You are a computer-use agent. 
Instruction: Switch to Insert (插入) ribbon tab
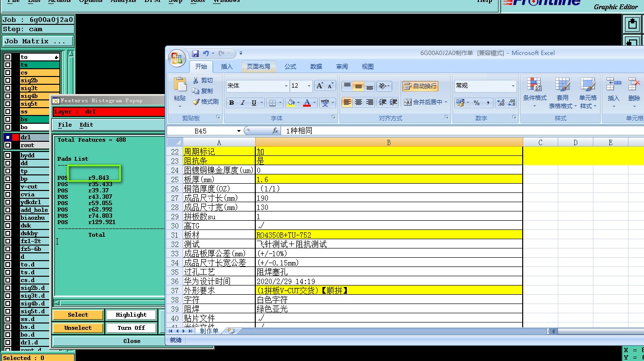point(227,66)
